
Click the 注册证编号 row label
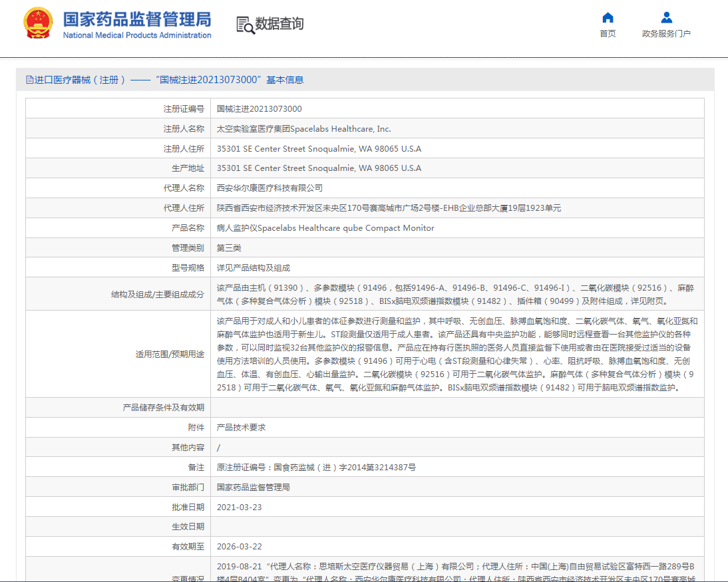pos(184,108)
